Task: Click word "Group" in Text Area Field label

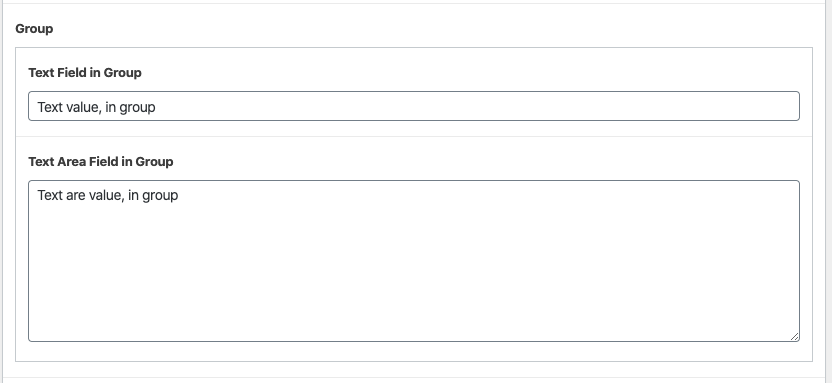Action: point(154,161)
